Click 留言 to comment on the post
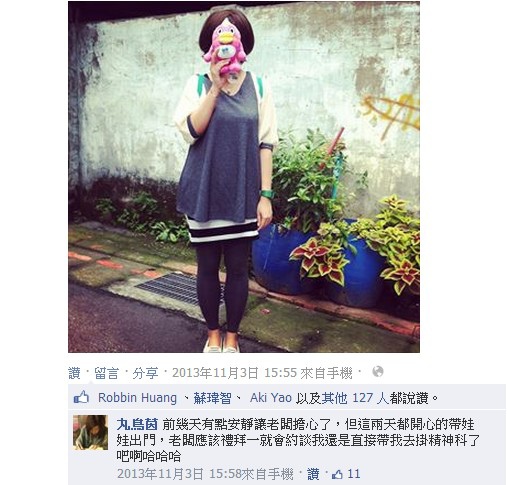This screenshot has height=485, width=507. click(x=106, y=373)
